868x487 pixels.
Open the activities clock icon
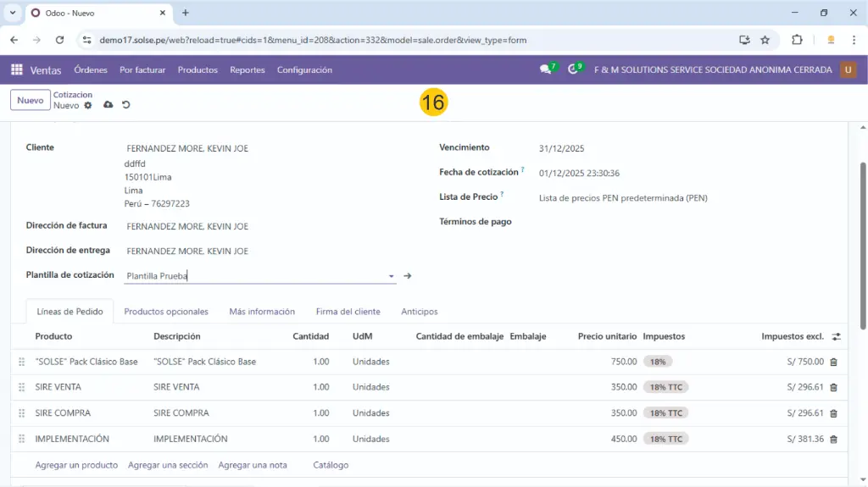pyautogui.click(x=574, y=70)
